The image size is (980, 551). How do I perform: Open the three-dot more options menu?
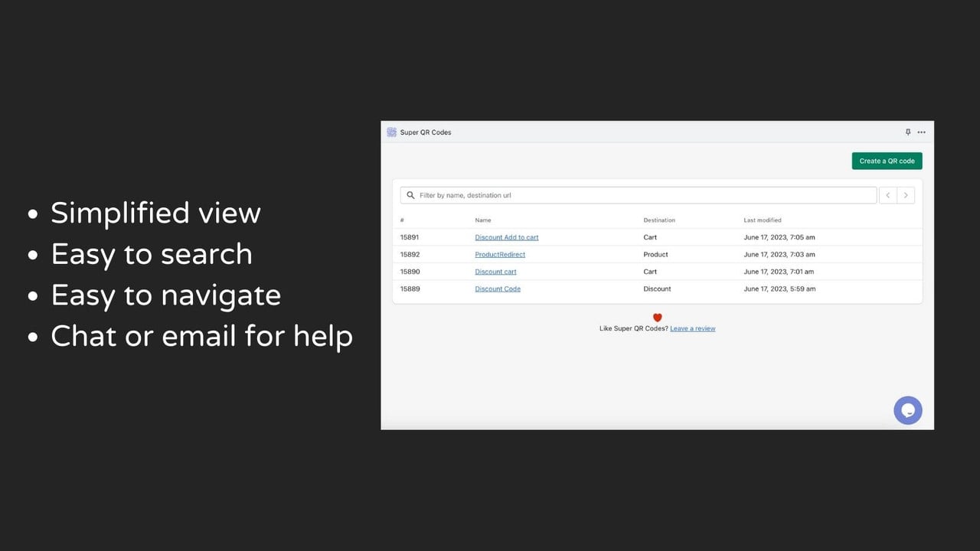921,132
